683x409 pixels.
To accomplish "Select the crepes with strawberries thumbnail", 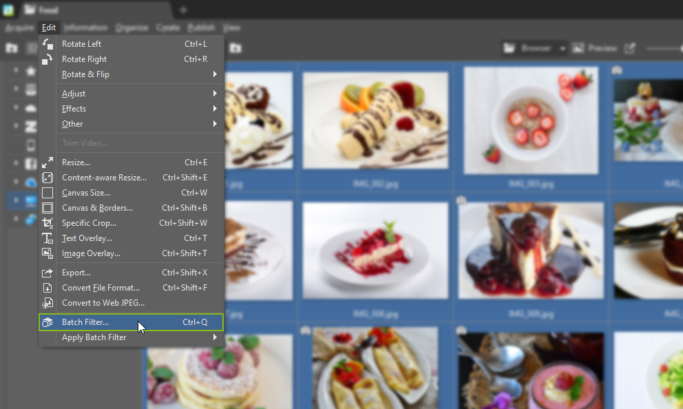I will 375,368.
